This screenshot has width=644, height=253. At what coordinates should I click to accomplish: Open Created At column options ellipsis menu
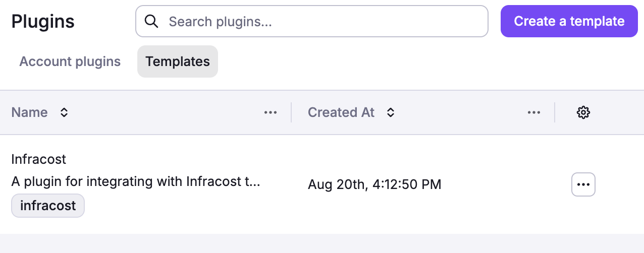click(534, 112)
